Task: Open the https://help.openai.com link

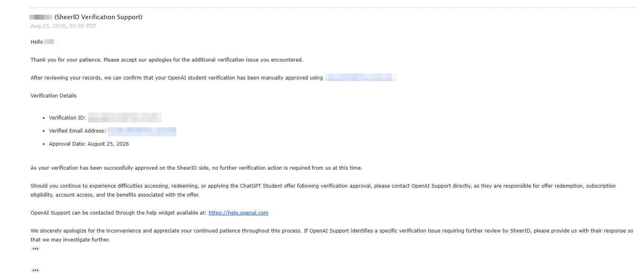Action: pyautogui.click(x=238, y=213)
